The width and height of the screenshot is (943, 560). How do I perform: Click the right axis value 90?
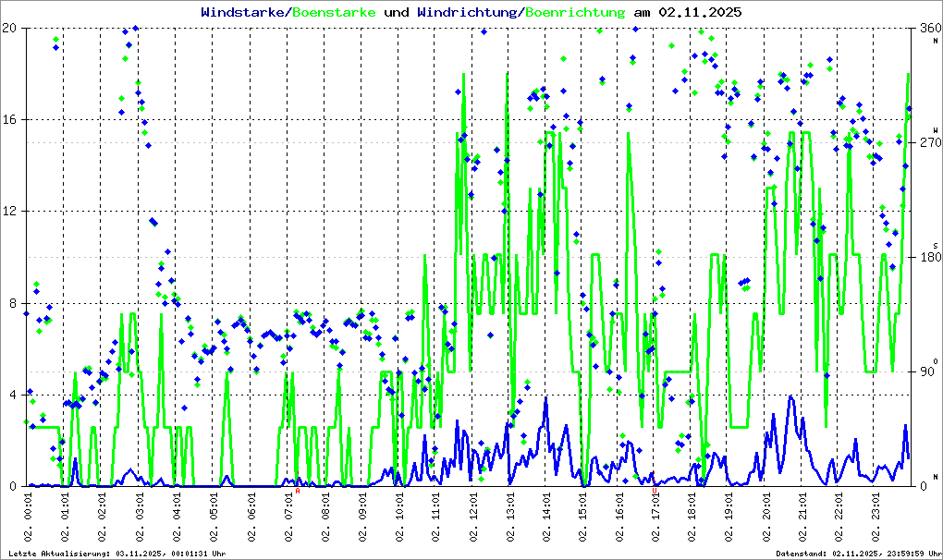(x=927, y=371)
